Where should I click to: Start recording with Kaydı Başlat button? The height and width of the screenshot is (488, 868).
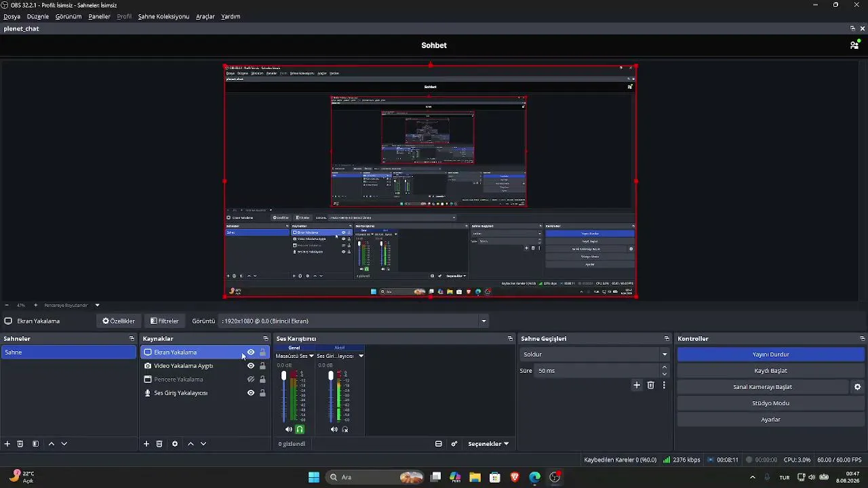tap(771, 371)
